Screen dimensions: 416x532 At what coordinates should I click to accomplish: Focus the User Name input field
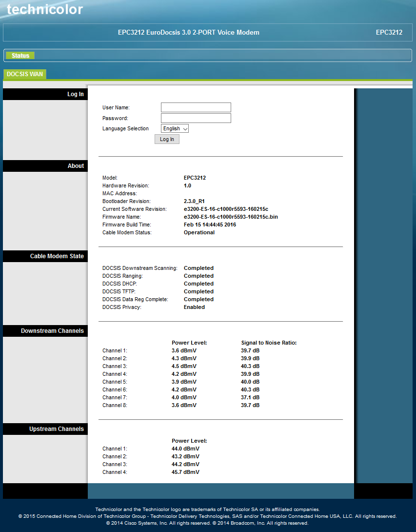pyautogui.click(x=196, y=107)
